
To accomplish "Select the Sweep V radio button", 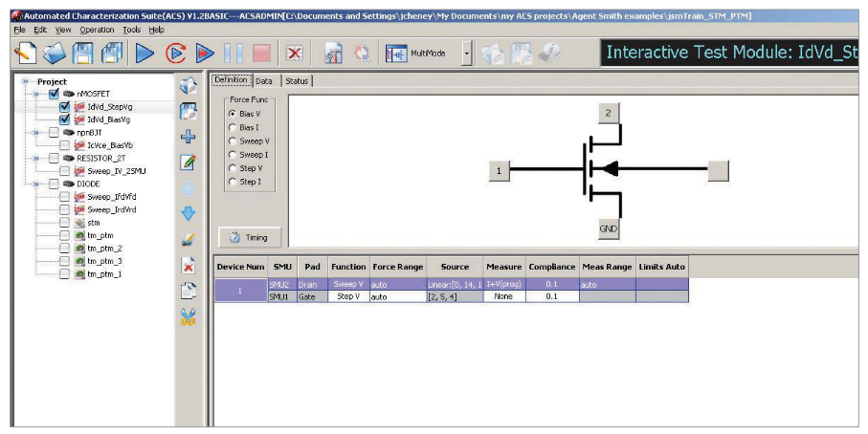I will tap(231, 141).
